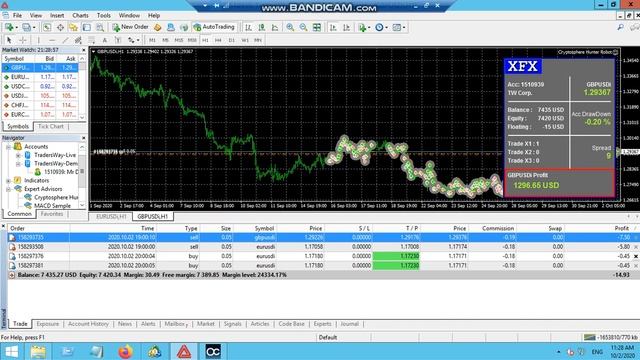Open the MetaEditor icon after New Order
This screenshot has width=640, height=360.
coord(158,27)
